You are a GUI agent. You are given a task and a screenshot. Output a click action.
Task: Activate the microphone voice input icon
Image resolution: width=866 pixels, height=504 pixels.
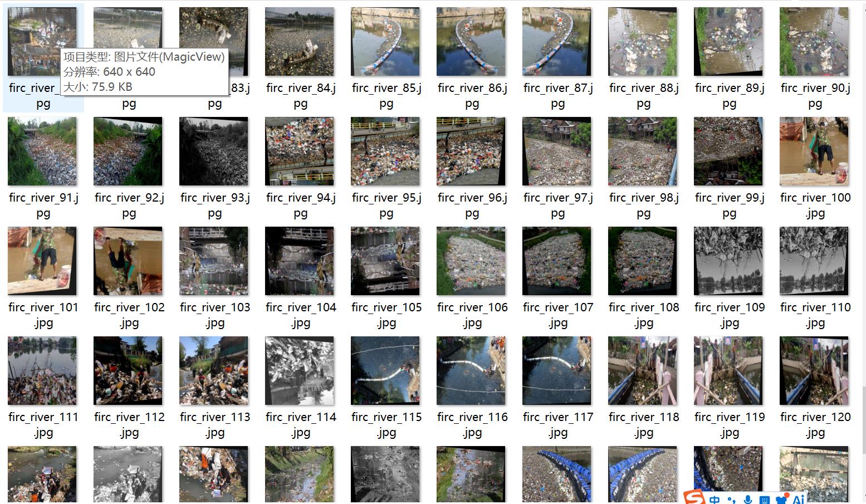point(748,500)
